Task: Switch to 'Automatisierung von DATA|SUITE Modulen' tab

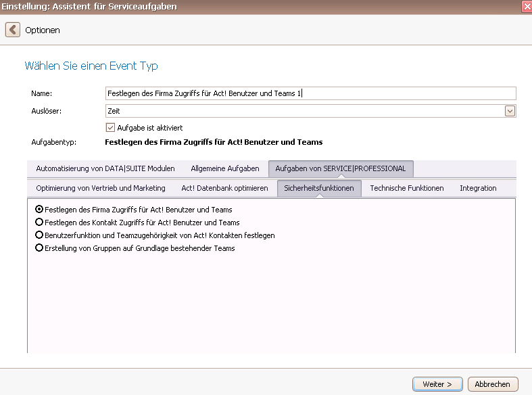Action: pos(105,168)
